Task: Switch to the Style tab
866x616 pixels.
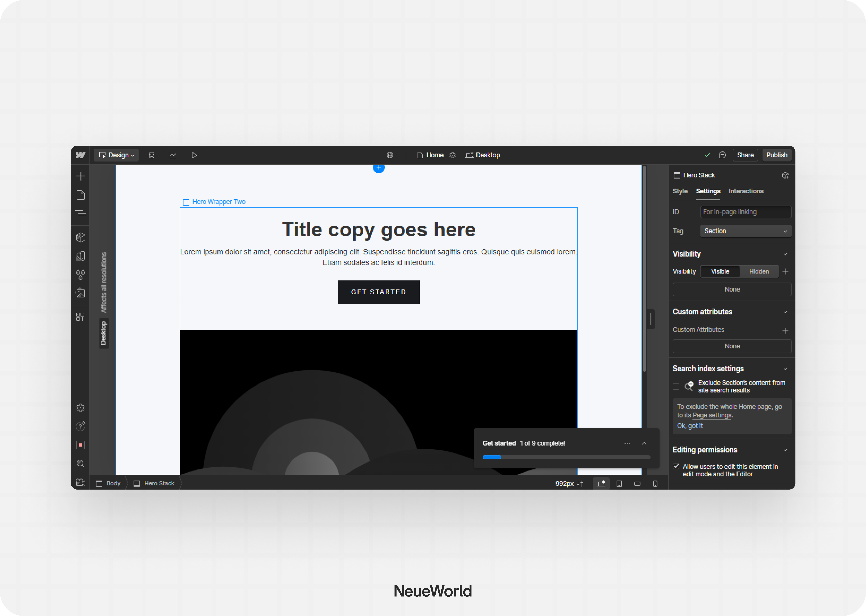Action: [680, 191]
